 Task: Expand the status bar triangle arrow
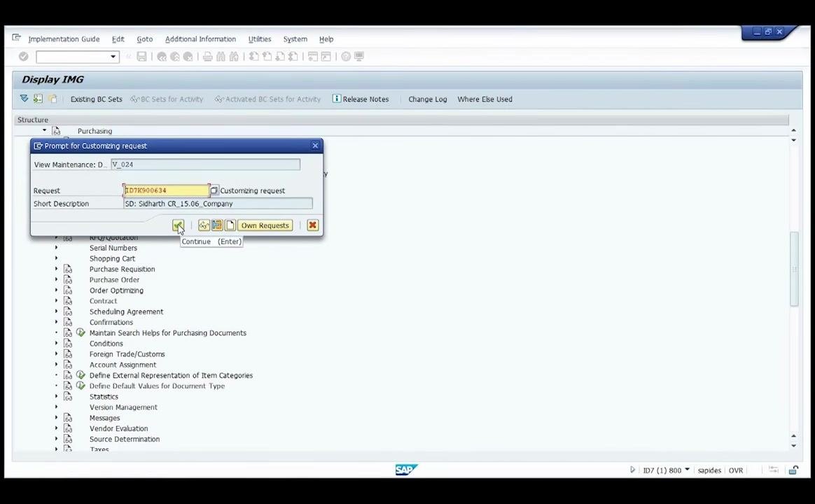(632, 470)
